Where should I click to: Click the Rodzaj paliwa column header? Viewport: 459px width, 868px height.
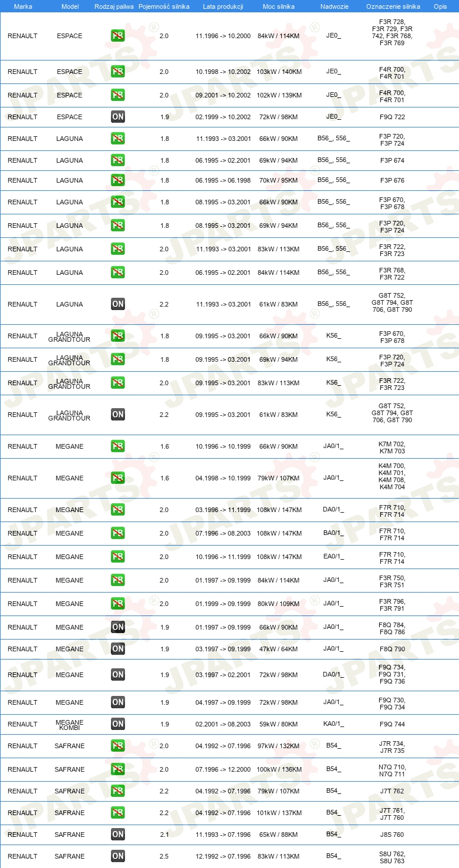coord(114,6)
